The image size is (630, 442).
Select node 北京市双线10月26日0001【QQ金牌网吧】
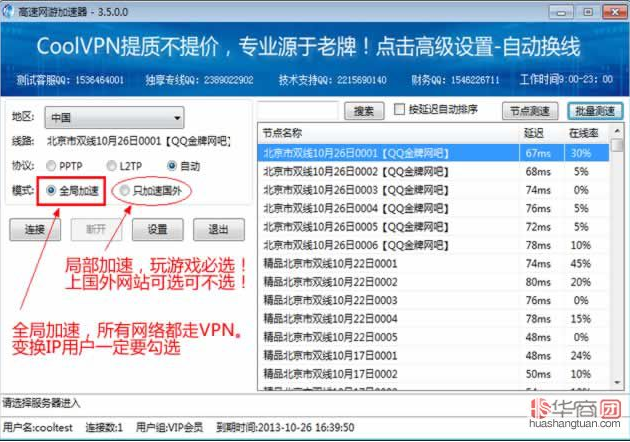[433, 153]
